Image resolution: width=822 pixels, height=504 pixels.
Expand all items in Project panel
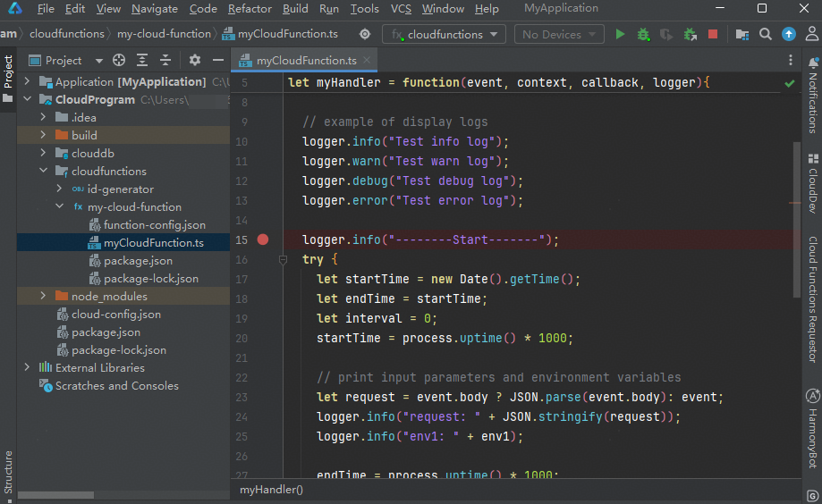pyautogui.click(x=142, y=61)
